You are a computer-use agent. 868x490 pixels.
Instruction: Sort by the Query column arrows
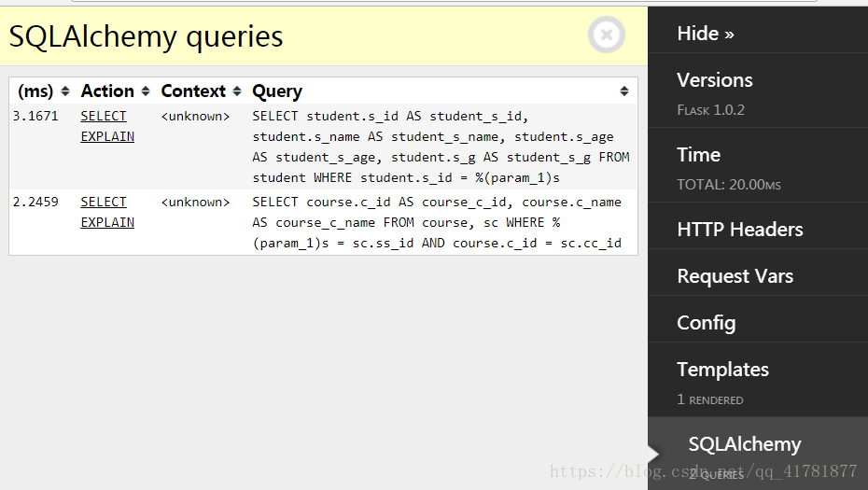click(623, 91)
